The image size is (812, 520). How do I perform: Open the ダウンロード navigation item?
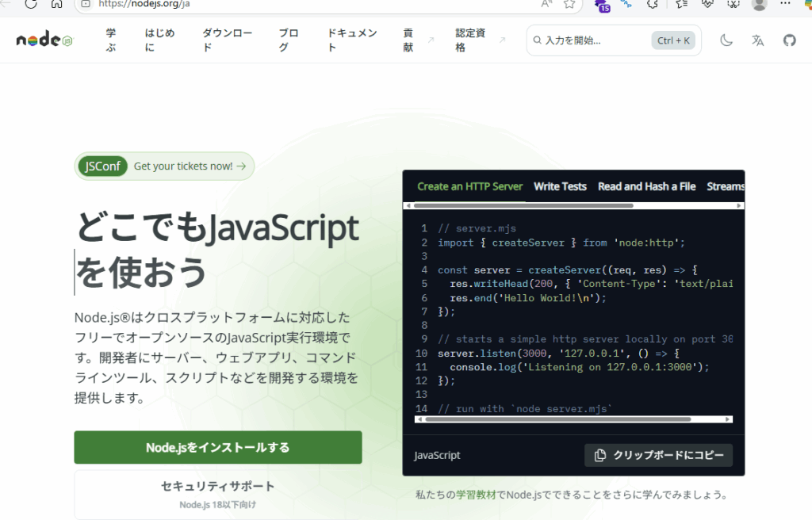[227, 40]
